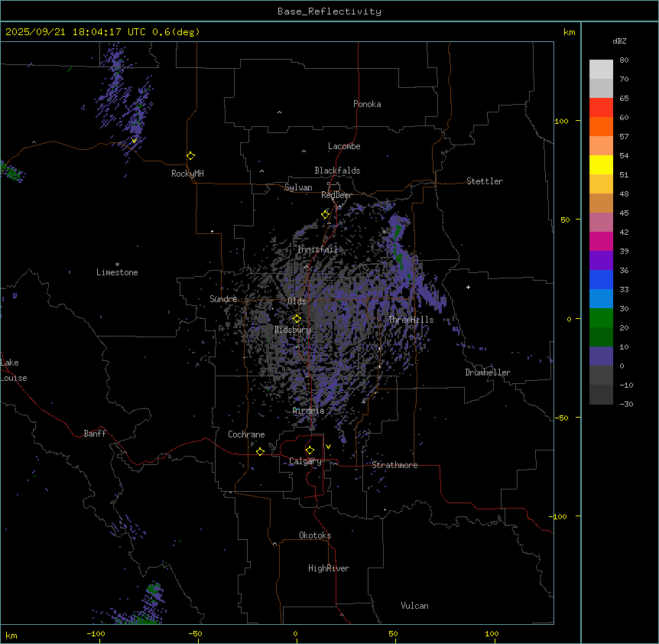659x644 pixels.
Task: Click the yellow diamond marker above RockyMH
Action: pos(190,155)
